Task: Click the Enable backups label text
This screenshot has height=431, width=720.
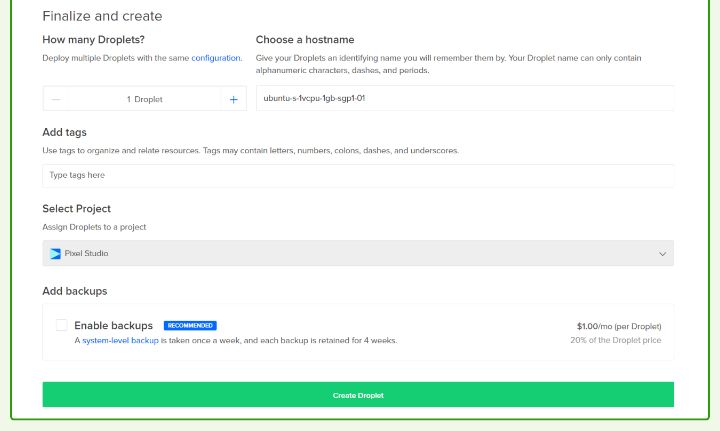Action: 113,326
